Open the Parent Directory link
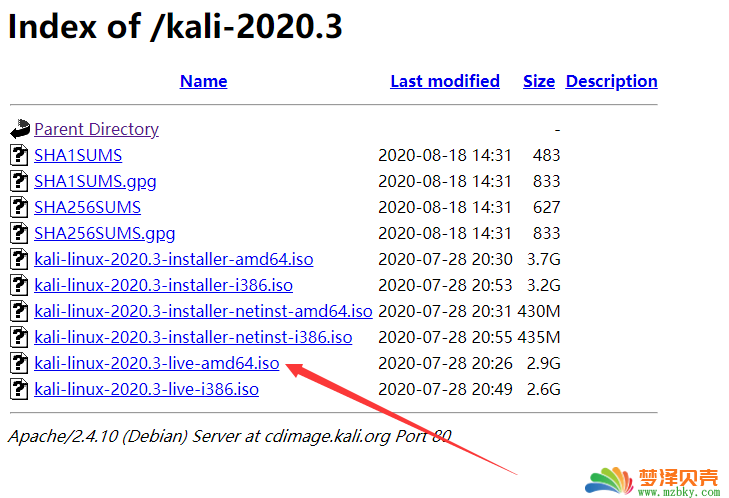729x498 pixels. (x=96, y=129)
